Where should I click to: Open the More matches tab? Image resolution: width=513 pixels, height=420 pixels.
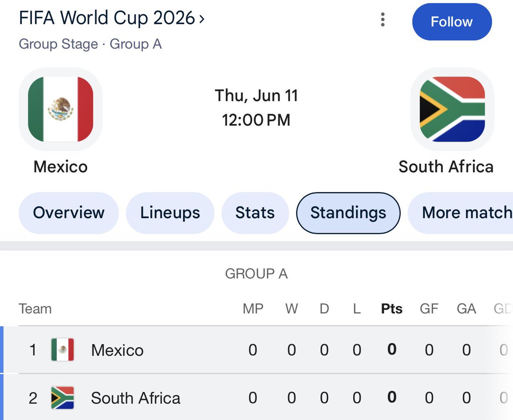tap(461, 213)
